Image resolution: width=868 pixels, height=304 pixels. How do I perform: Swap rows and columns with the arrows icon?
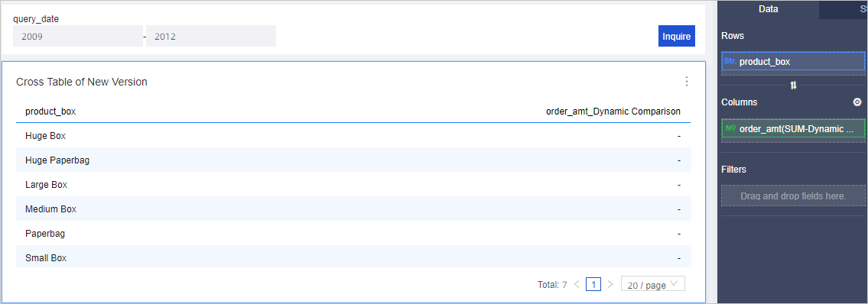[793, 85]
